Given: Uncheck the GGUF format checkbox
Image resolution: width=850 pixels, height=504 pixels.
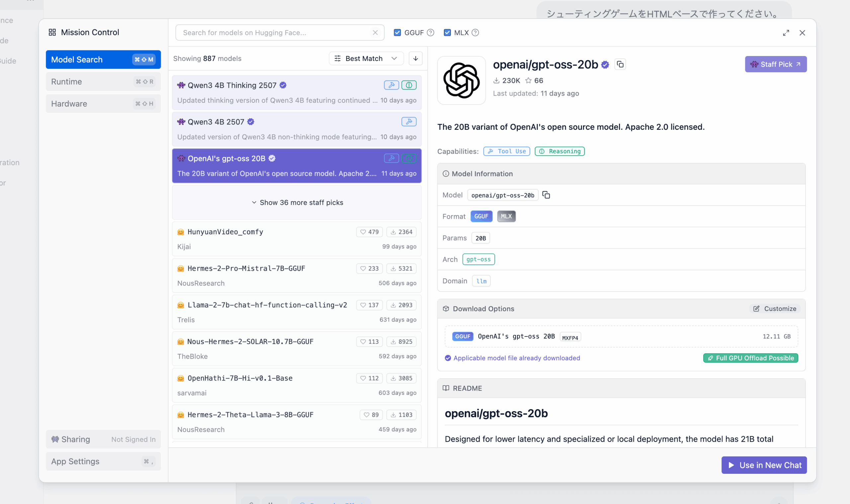Looking at the screenshot, I should click(x=397, y=33).
